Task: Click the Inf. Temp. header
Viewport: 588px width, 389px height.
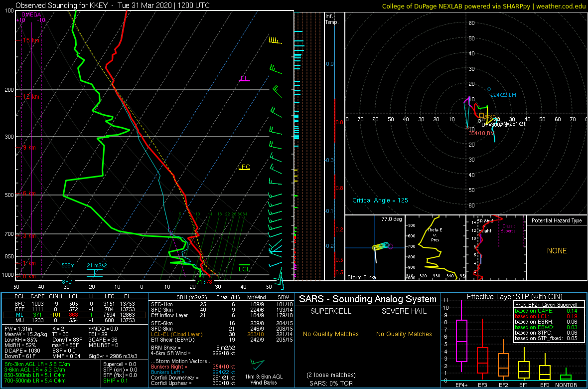Action: [332, 19]
